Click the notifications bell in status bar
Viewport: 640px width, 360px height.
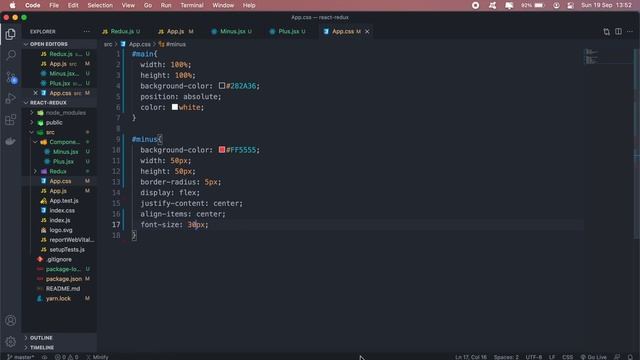pyautogui.click(x=630, y=357)
